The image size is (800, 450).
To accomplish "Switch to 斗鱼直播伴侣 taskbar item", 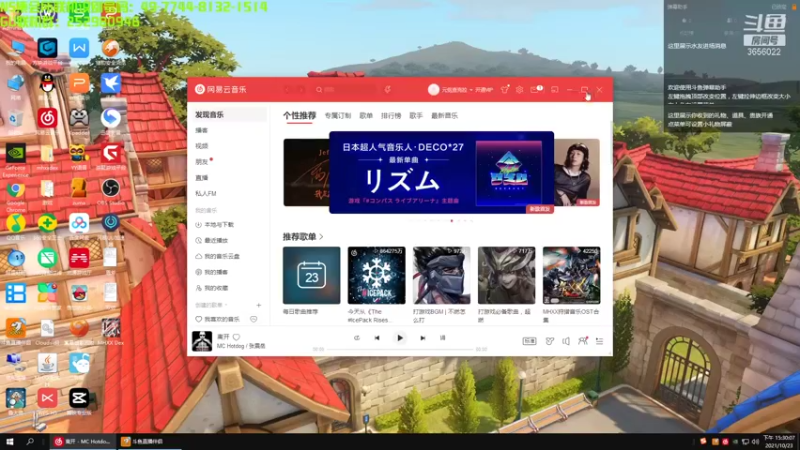I will [x=148, y=441].
